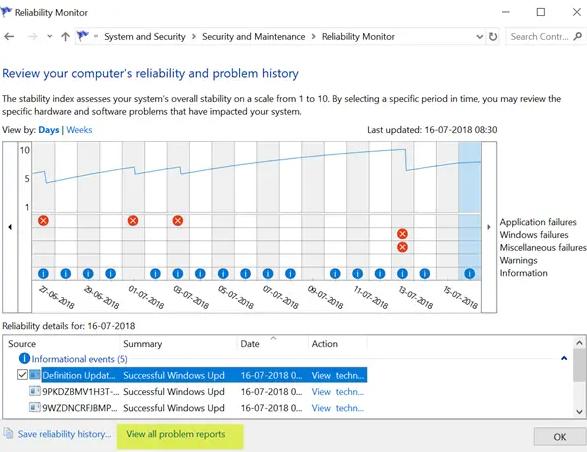Shift the chart to earlier dates with left arrow
Viewport: 587px width, 452px height.
(x=10, y=227)
